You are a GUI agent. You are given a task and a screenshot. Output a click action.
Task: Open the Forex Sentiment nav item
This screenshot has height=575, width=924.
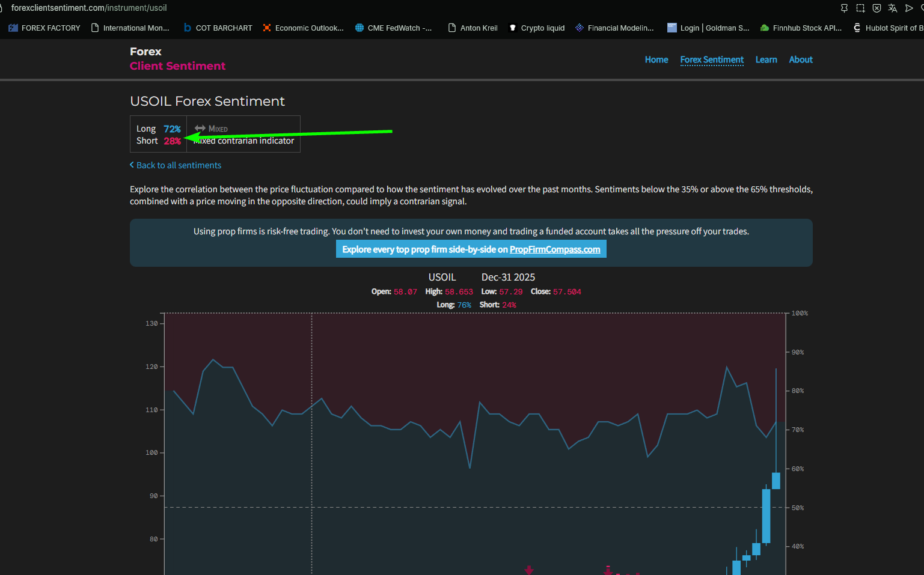712,59
